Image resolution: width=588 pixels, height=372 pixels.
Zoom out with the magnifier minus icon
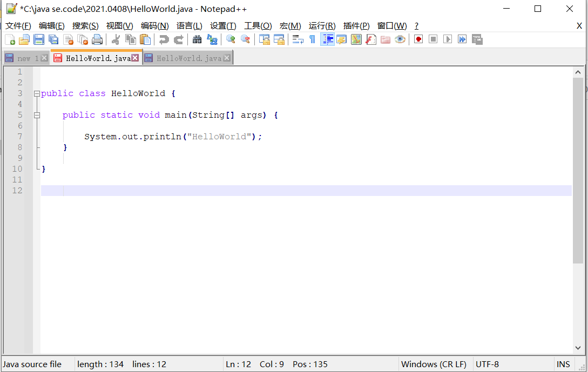coord(245,39)
